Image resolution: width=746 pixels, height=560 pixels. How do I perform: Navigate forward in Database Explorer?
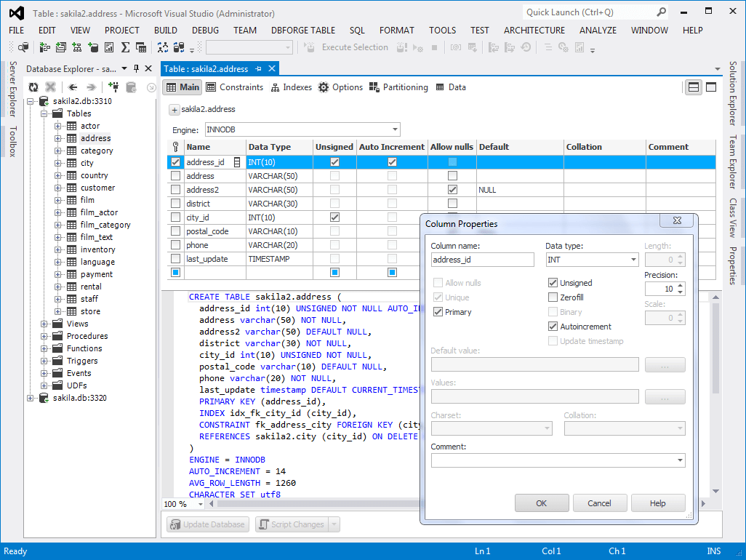91,87
